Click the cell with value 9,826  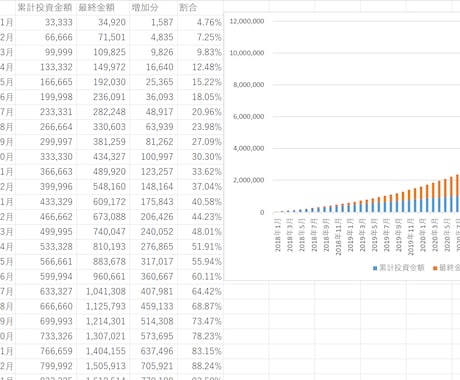tap(154, 52)
